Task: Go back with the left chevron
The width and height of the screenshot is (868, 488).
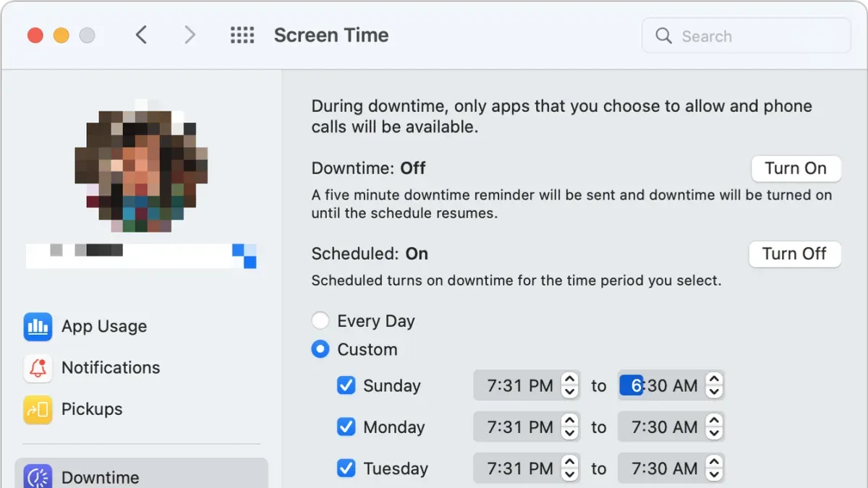Action: 142,35
